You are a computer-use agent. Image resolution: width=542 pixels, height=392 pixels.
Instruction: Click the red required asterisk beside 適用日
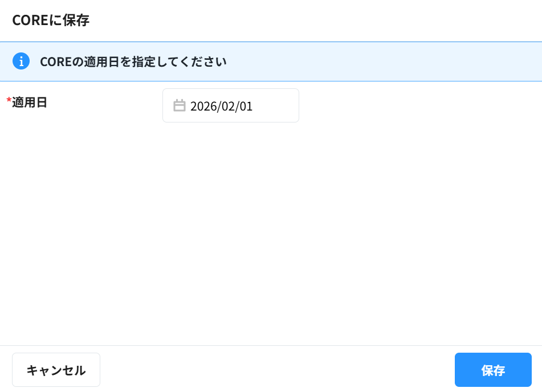coord(9,101)
